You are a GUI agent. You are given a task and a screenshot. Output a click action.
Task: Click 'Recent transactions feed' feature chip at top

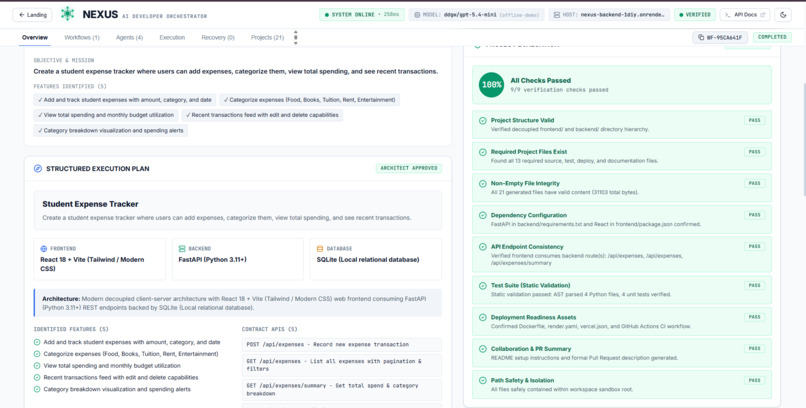coord(262,115)
